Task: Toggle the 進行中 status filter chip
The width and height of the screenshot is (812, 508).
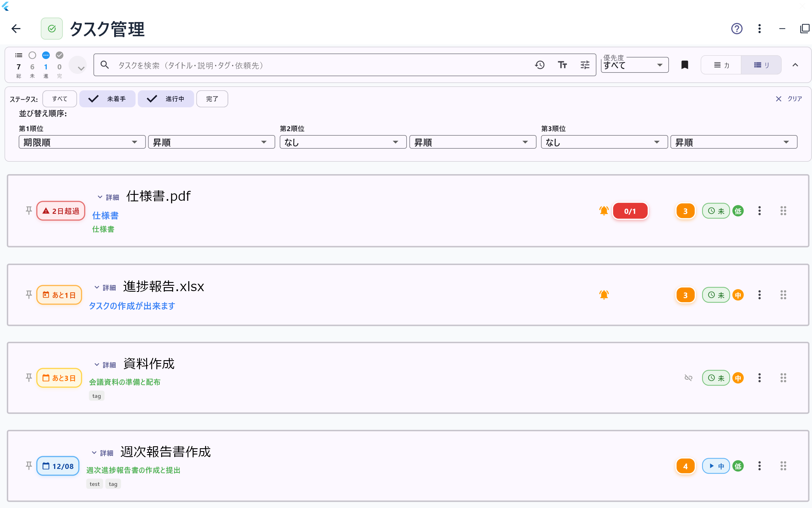Action: tap(166, 99)
